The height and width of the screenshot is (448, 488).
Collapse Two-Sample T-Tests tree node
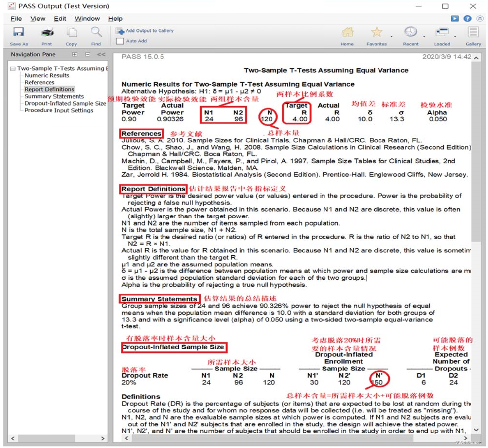tap(13, 69)
